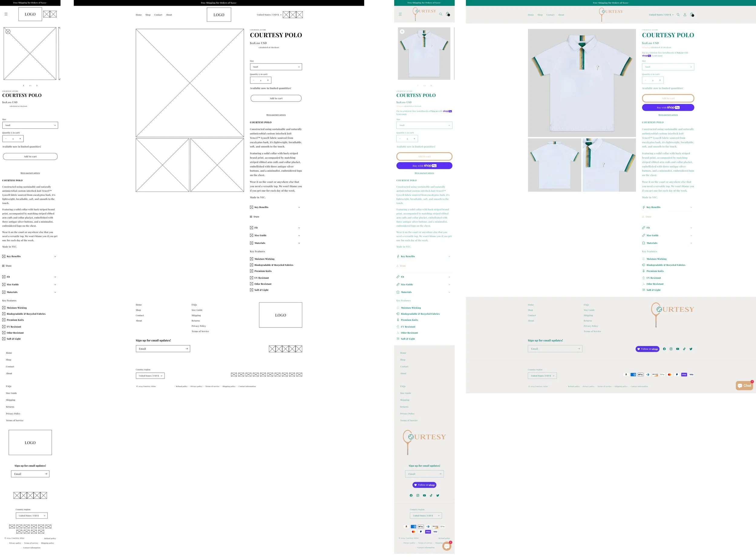Click TikTok icon in colored desktop footer

[684, 349]
